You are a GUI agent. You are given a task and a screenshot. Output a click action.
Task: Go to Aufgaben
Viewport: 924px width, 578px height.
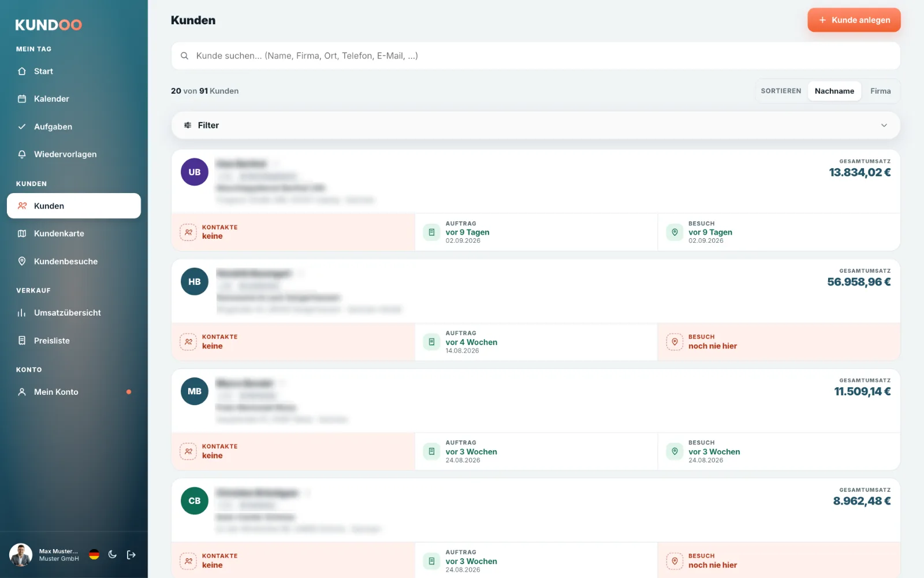point(74,127)
